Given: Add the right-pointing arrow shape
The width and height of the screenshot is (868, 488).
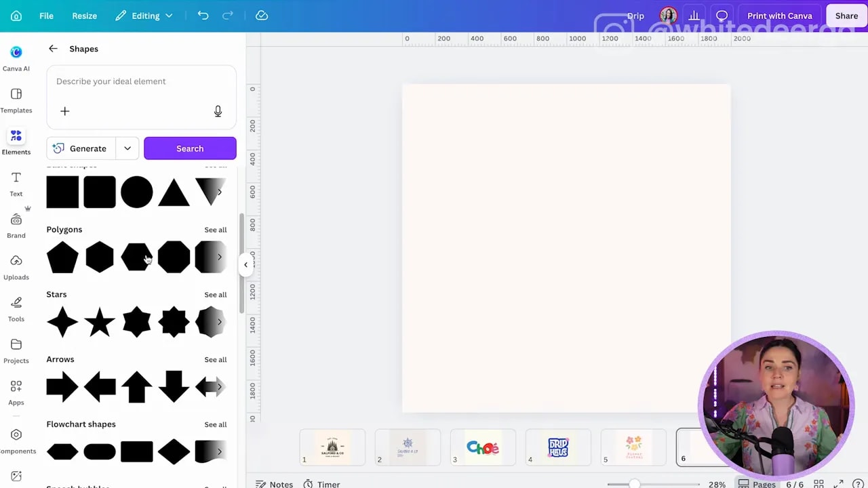Looking at the screenshot, I should point(62,387).
